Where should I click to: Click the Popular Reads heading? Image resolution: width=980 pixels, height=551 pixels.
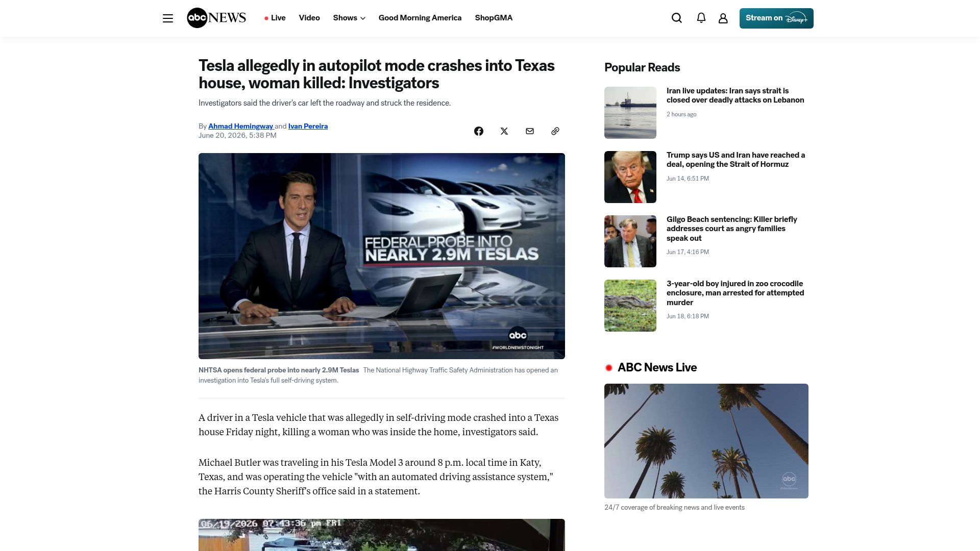pos(642,67)
